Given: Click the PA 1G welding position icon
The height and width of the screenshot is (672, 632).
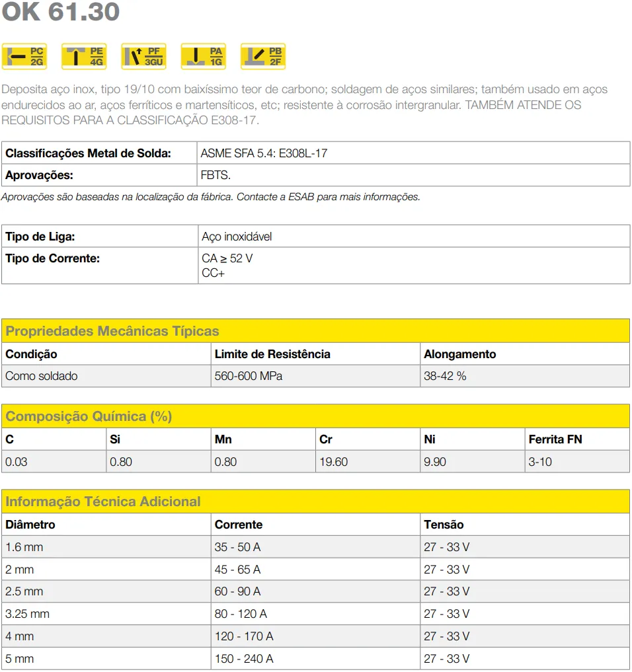Looking at the screenshot, I should pyautogui.click(x=203, y=56).
